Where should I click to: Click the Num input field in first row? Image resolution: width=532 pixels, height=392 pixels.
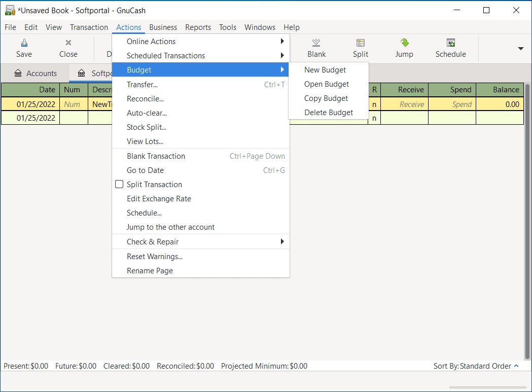pyautogui.click(x=74, y=104)
